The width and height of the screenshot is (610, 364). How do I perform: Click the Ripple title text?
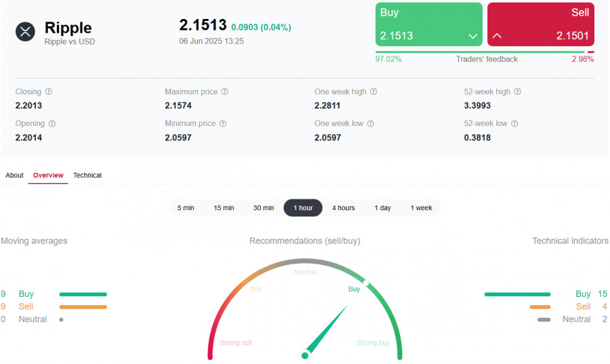[68, 28]
